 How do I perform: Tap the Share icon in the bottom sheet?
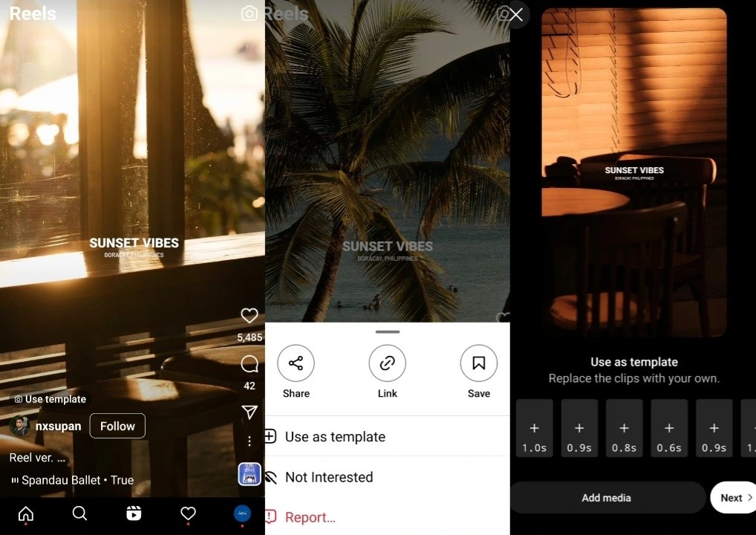(296, 363)
